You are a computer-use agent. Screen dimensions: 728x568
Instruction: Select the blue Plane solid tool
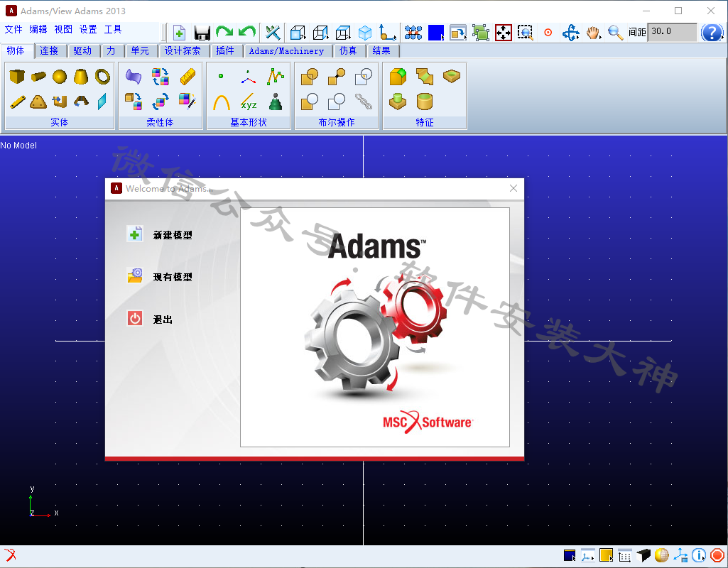[102, 102]
